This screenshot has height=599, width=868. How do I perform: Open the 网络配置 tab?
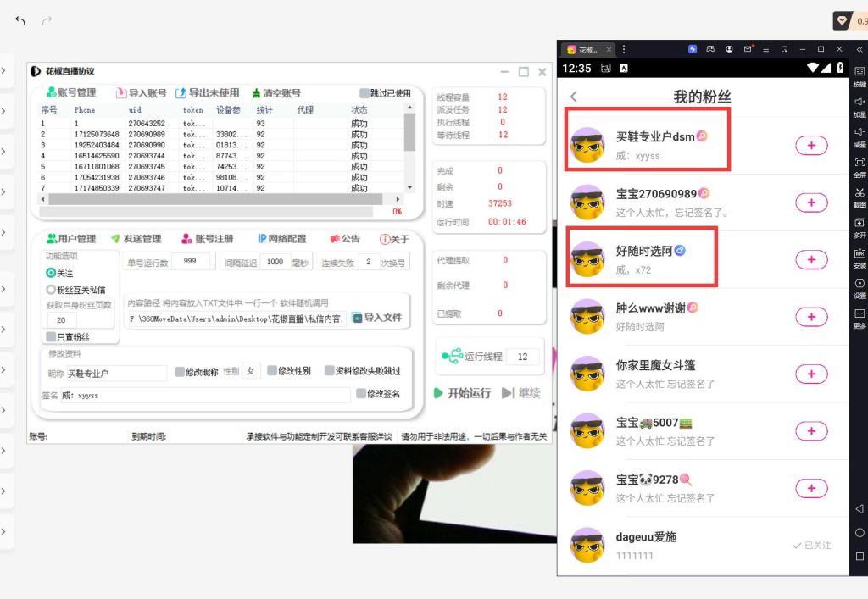[x=282, y=239]
